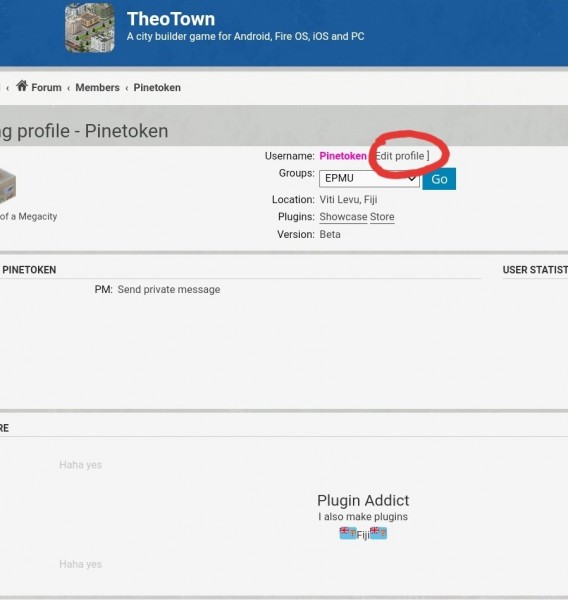Click the 'of a Megacity' rank text
This screenshot has width=568, height=600.
click(28, 217)
